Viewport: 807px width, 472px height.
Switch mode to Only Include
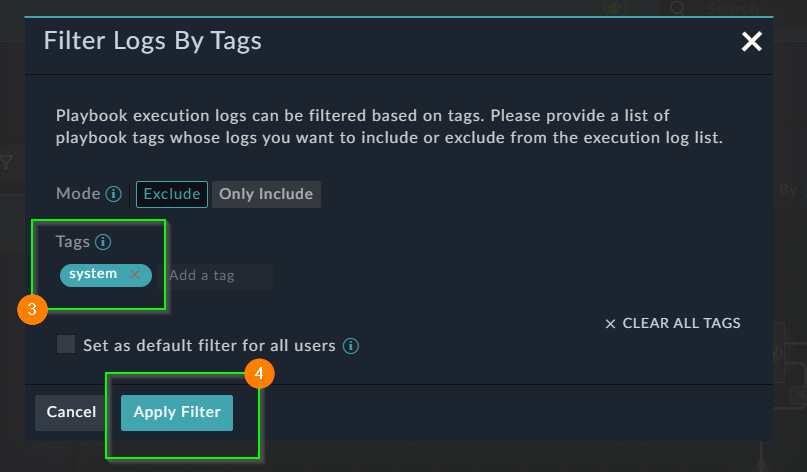tap(266, 194)
